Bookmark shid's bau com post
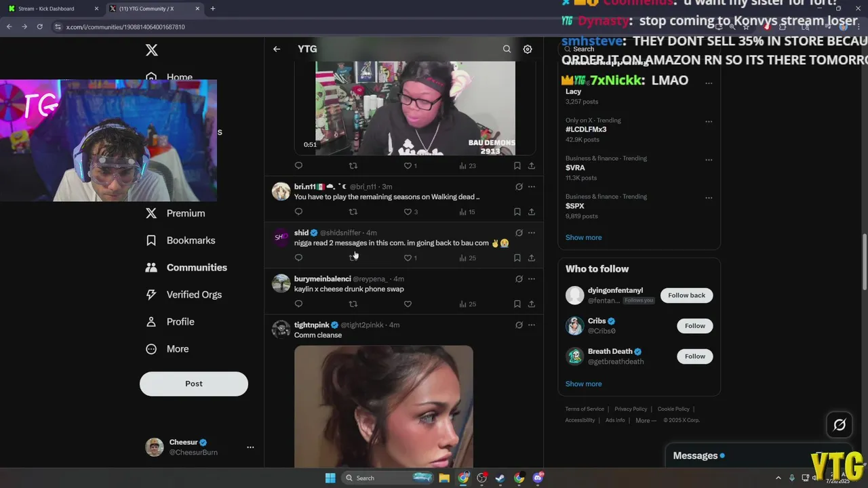 pos(517,258)
